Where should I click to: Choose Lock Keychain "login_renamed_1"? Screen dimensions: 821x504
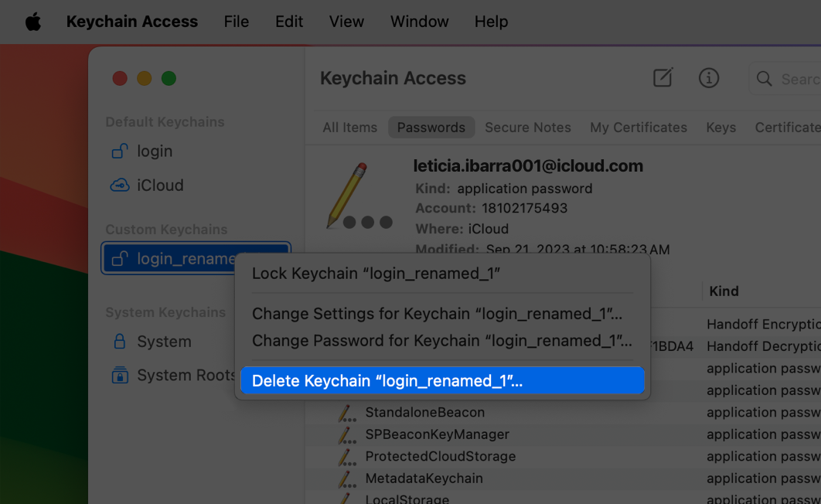[x=376, y=274]
